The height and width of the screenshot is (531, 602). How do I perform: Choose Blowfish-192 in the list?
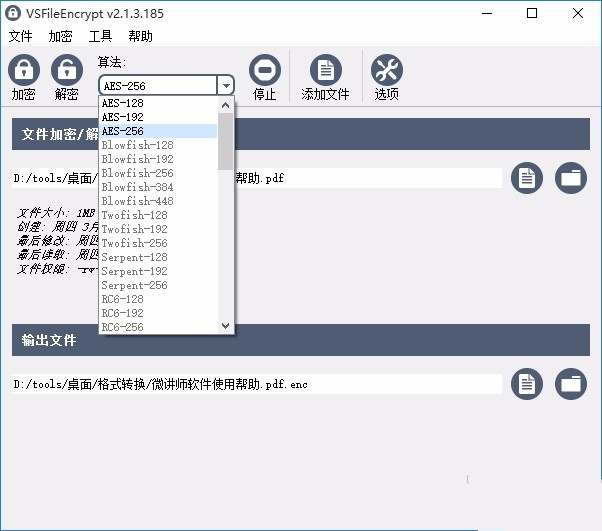coord(158,159)
